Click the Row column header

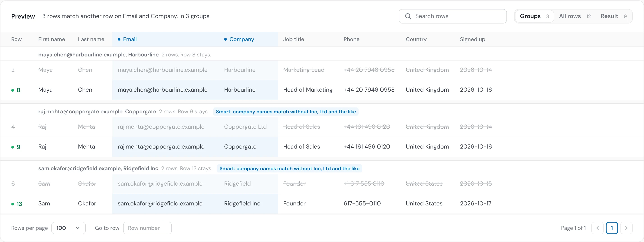click(x=16, y=39)
